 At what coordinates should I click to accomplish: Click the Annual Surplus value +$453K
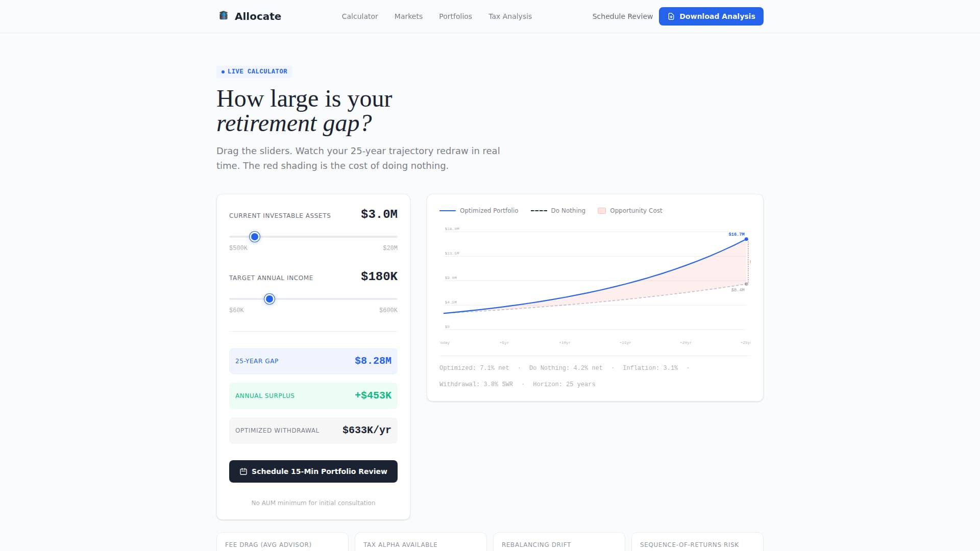pyautogui.click(x=373, y=395)
